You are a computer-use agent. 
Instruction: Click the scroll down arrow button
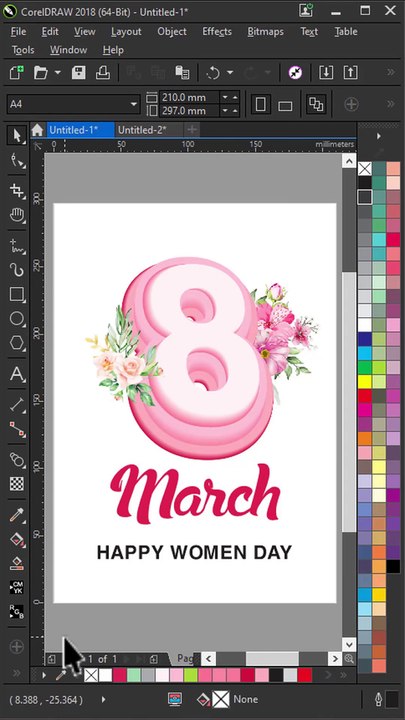[x=349, y=644]
